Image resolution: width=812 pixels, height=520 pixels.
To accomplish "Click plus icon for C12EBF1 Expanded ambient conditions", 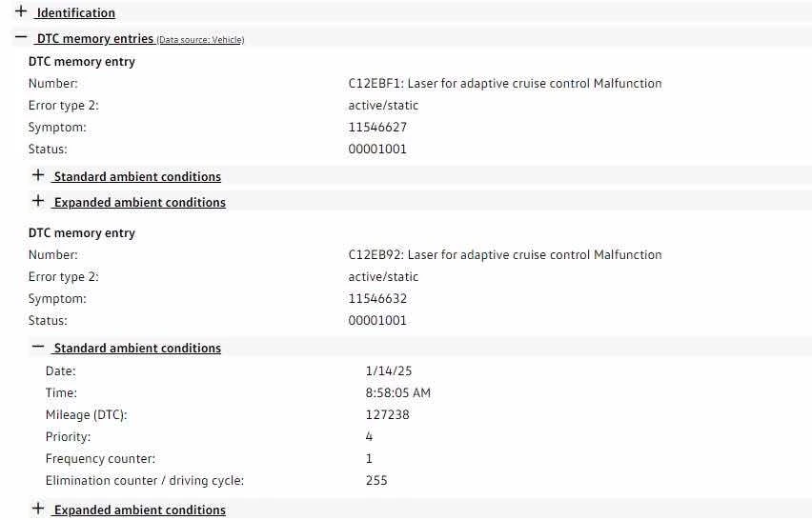I will click(38, 202).
